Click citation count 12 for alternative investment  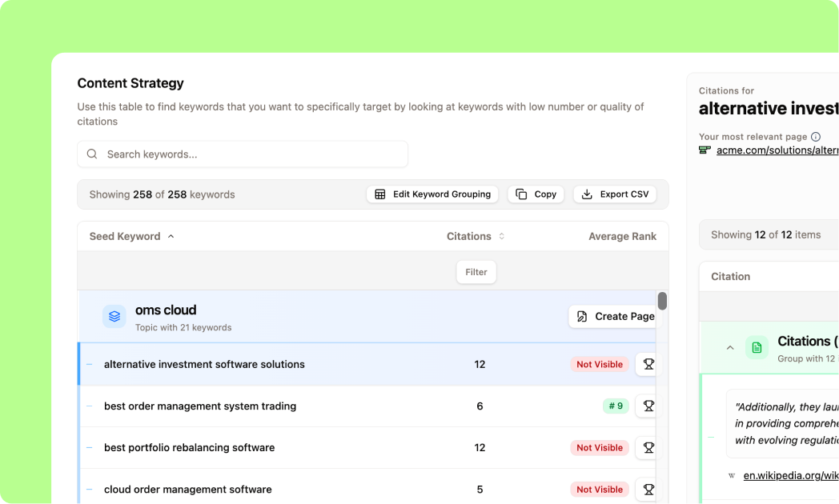480,365
